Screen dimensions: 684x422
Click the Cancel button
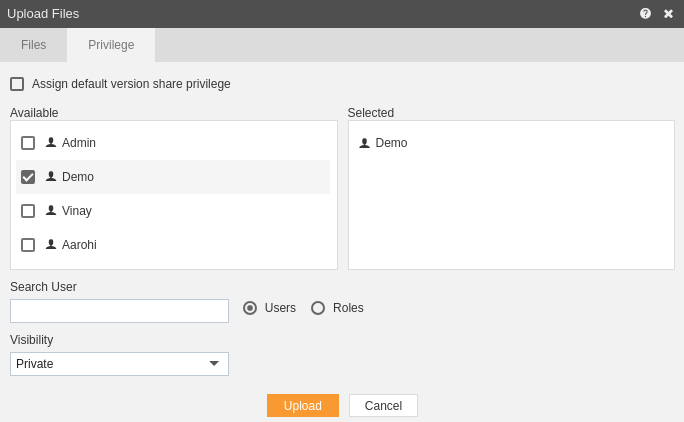[383, 405]
